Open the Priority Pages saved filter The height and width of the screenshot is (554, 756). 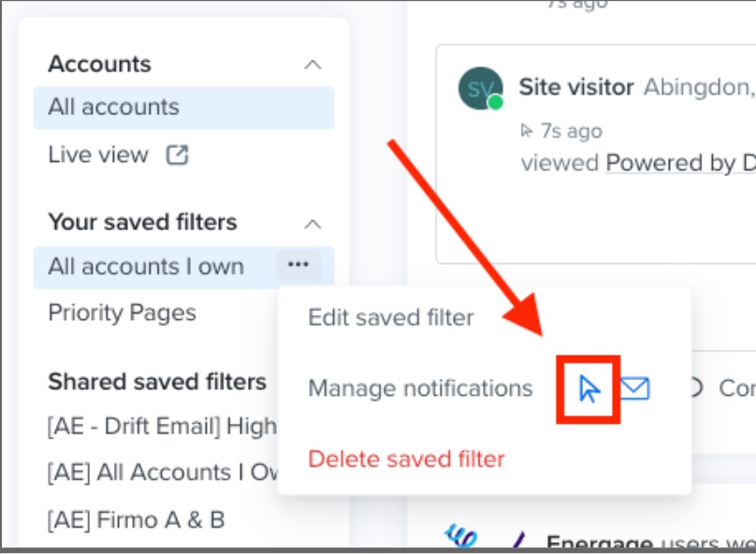point(122,313)
